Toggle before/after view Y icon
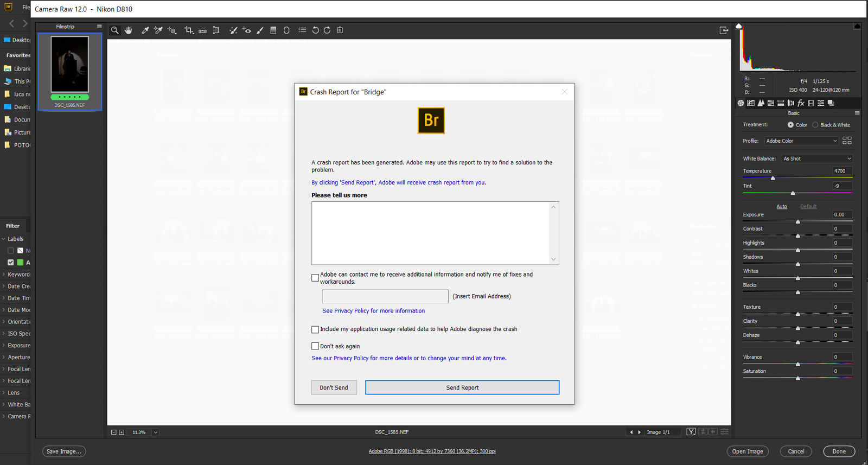The height and width of the screenshot is (465, 868). [691, 432]
